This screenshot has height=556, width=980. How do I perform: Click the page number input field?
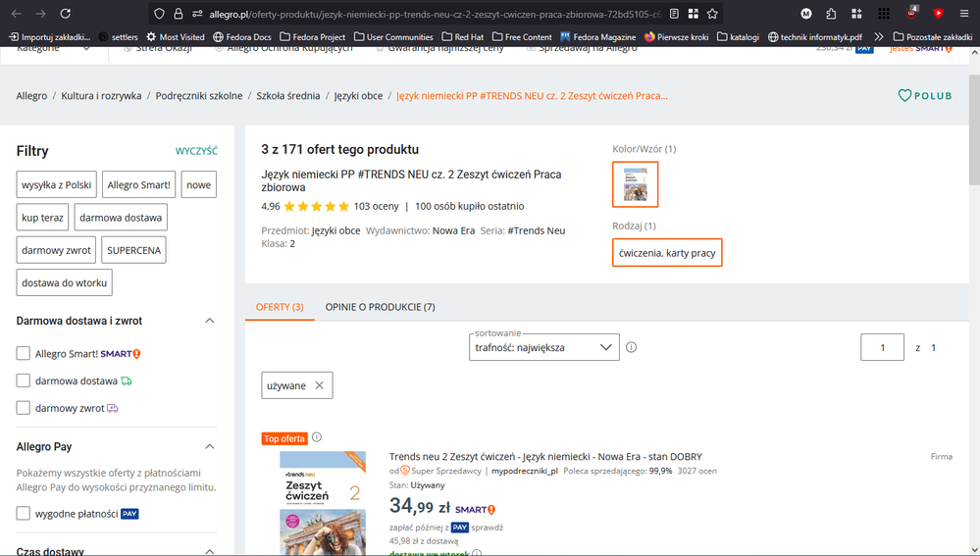coord(883,347)
